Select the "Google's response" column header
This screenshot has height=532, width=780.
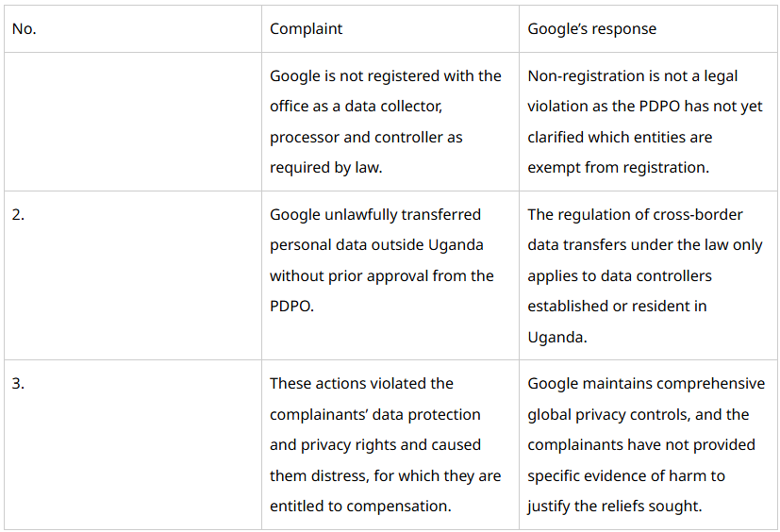point(591,28)
